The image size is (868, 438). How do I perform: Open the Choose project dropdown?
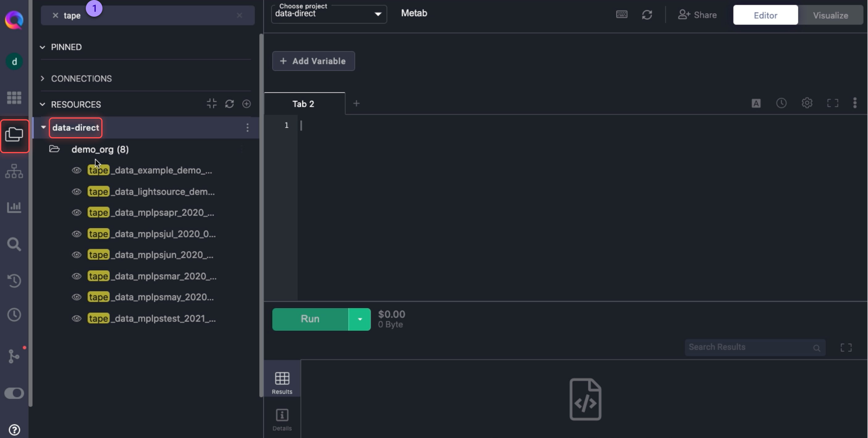click(328, 14)
